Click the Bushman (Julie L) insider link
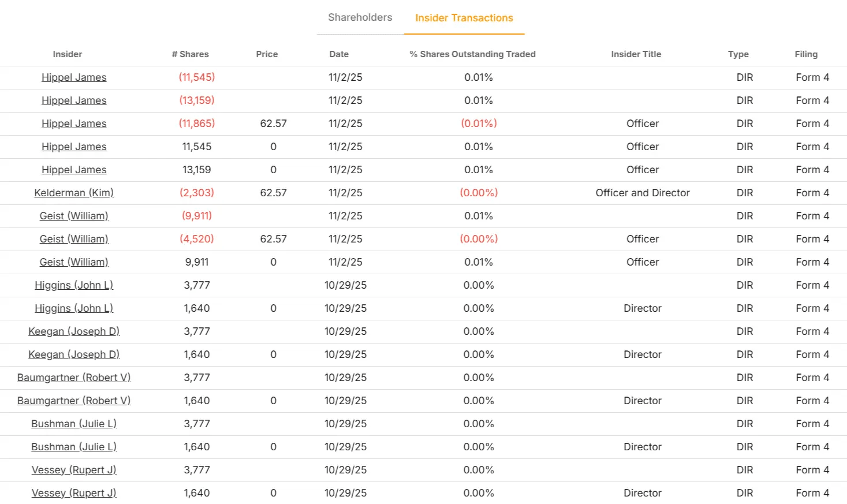 point(73,423)
